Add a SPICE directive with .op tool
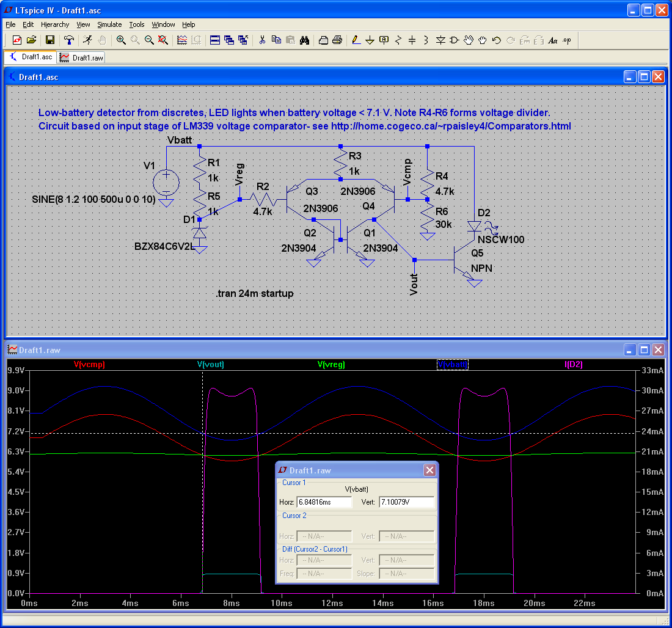Image resolution: width=672 pixels, height=628 pixels. point(567,40)
